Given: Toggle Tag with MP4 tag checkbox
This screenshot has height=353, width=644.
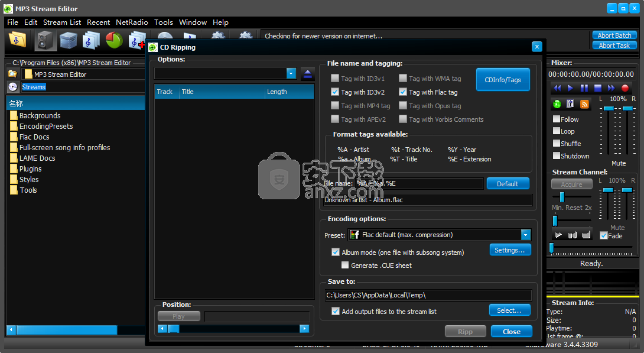Looking at the screenshot, I should pyautogui.click(x=335, y=105).
